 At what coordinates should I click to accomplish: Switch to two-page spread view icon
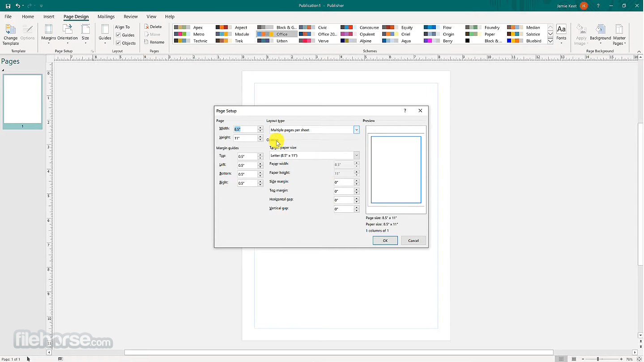574,359
